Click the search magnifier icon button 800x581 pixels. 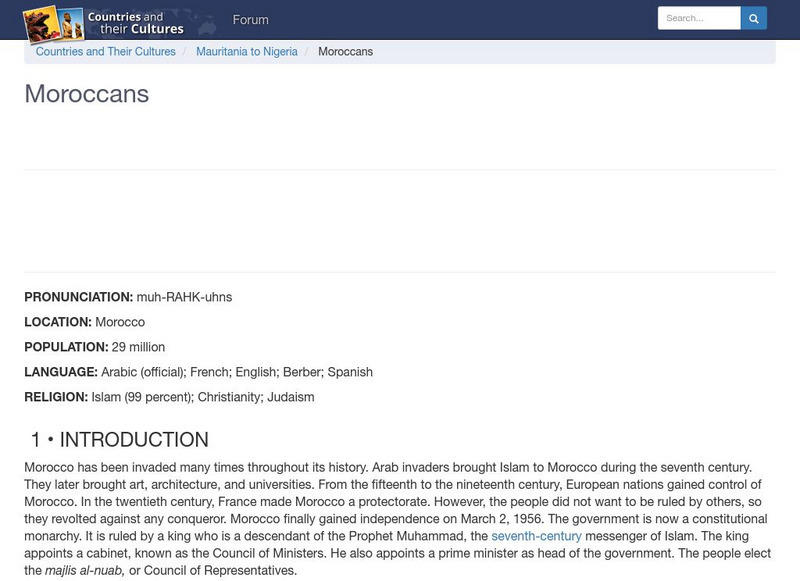754,18
